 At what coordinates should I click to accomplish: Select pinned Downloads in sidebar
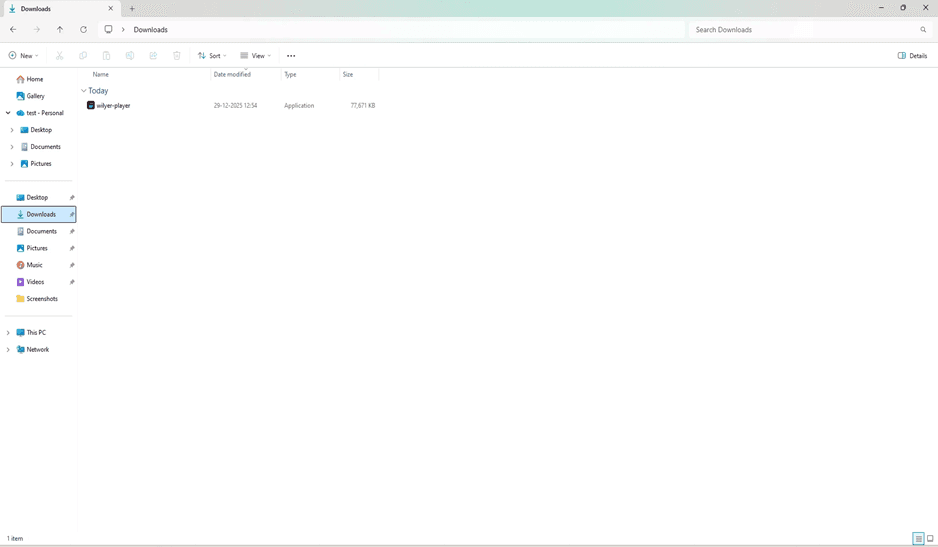(x=38, y=214)
